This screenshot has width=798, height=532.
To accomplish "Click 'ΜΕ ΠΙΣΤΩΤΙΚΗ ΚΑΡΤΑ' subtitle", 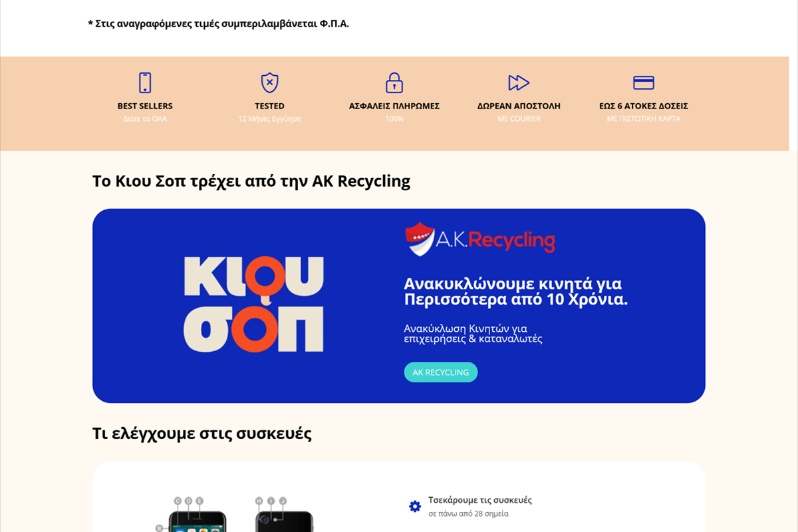I will click(644, 119).
